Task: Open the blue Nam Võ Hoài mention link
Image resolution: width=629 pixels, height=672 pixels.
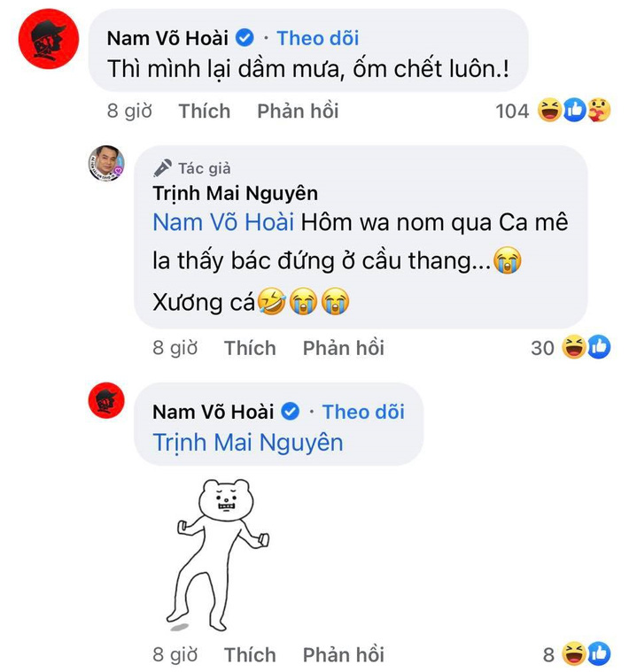Action: pyautogui.click(x=223, y=222)
